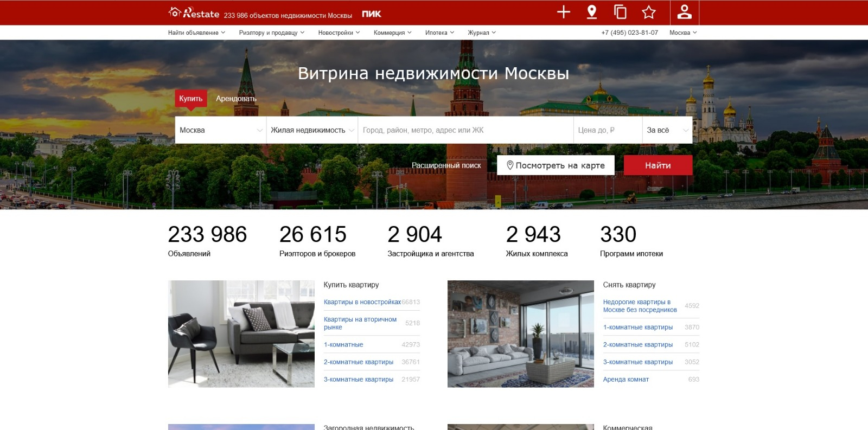The image size is (868, 430).
Task: Open '1-комнатные квартиры' under Снять квартиру
Action: coord(638,327)
